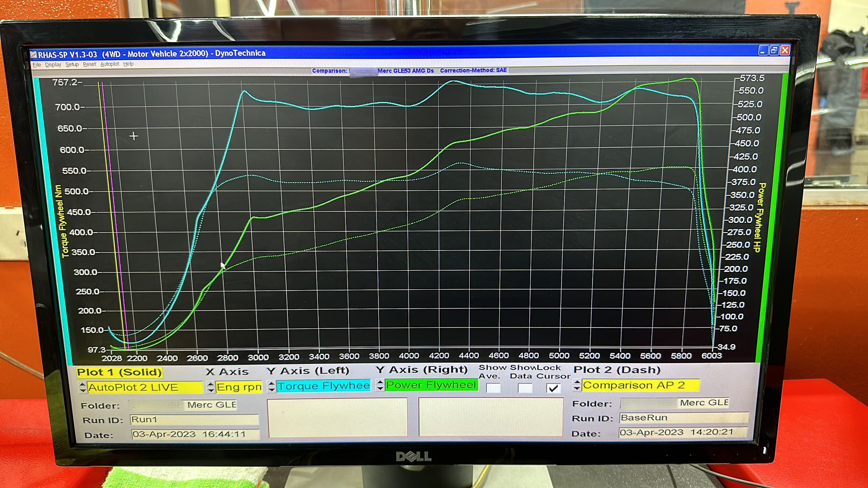868x488 pixels.
Task: Click the magenta vertical cursor line
Action: click(x=114, y=216)
